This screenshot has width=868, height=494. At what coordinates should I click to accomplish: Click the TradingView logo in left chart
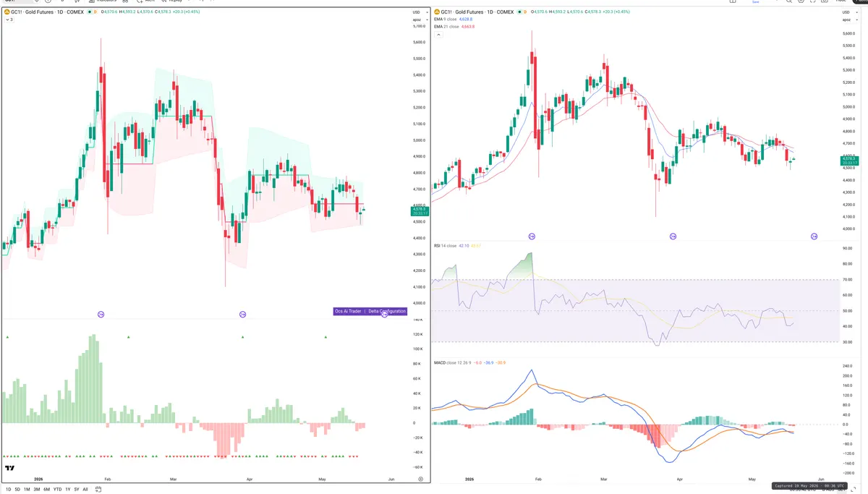coord(10,469)
